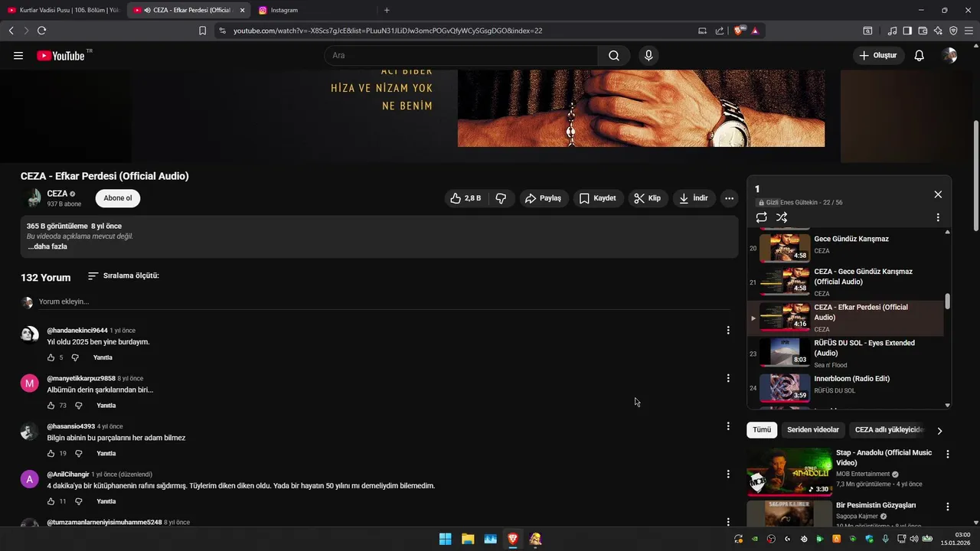Dislike manyetikkarpuz9858's comment
The image size is (980, 551).
[x=78, y=406]
